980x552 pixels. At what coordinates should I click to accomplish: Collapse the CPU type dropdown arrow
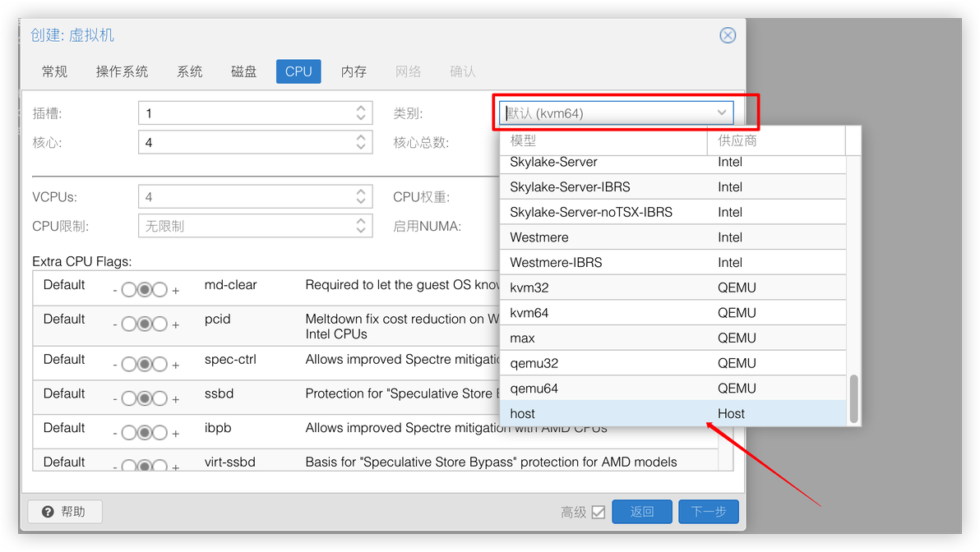point(722,113)
